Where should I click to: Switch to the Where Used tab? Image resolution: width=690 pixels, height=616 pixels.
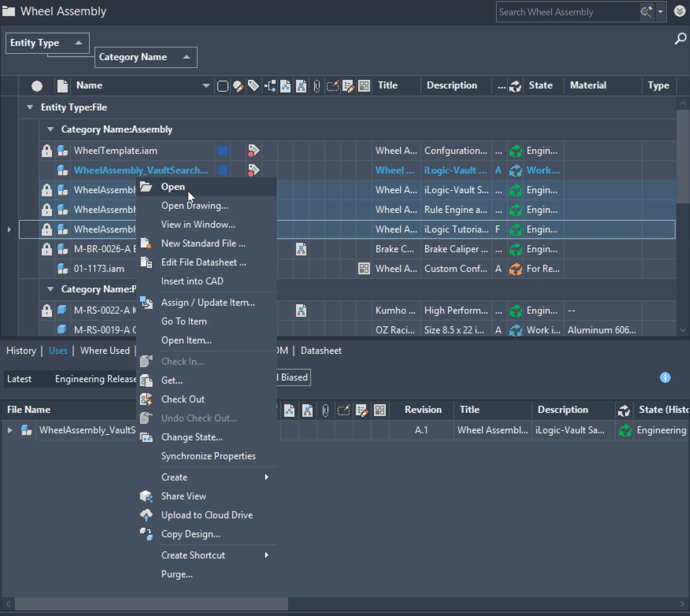pos(105,351)
